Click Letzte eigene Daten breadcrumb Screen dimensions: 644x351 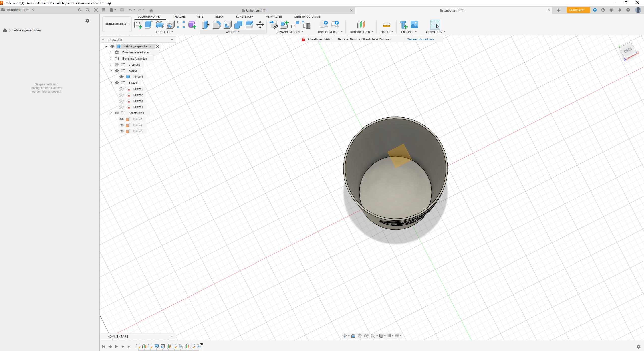click(26, 30)
